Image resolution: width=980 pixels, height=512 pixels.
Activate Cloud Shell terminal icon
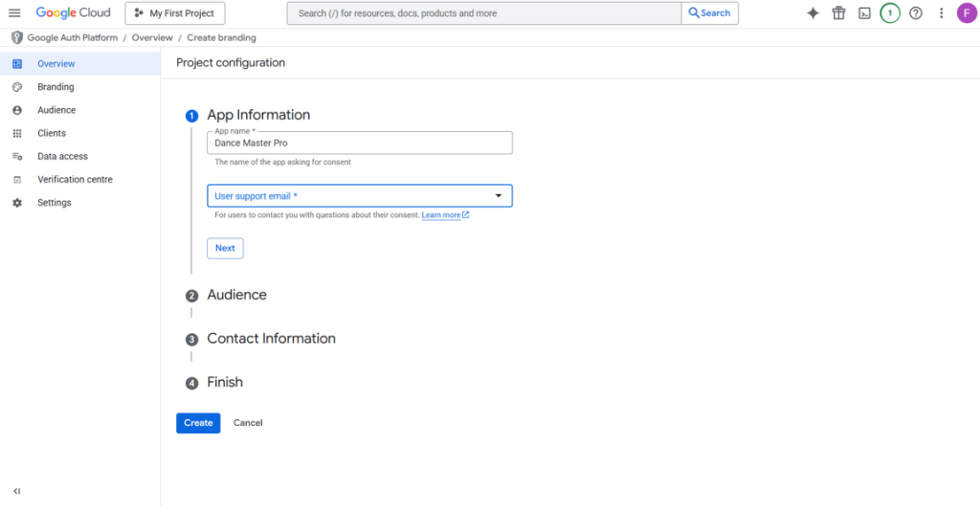(864, 13)
